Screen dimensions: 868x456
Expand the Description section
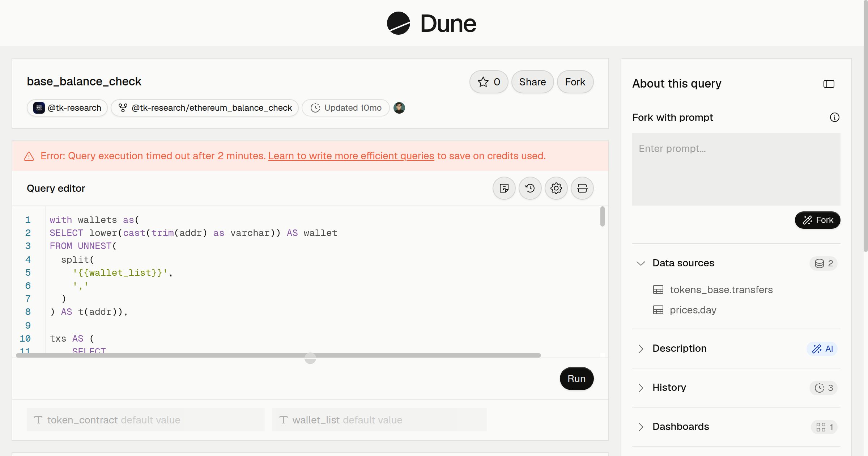click(641, 349)
